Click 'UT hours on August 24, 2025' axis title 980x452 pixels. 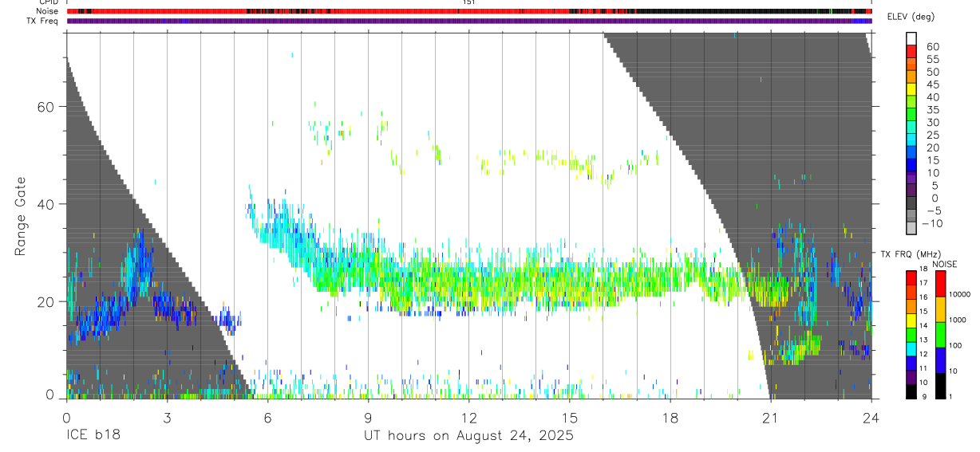tap(469, 436)
